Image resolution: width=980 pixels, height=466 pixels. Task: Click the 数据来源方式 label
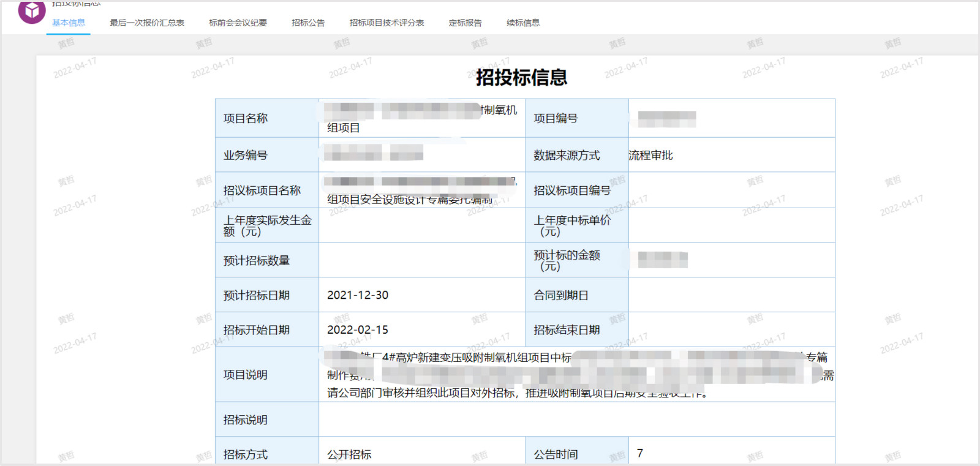pos(567,156)
